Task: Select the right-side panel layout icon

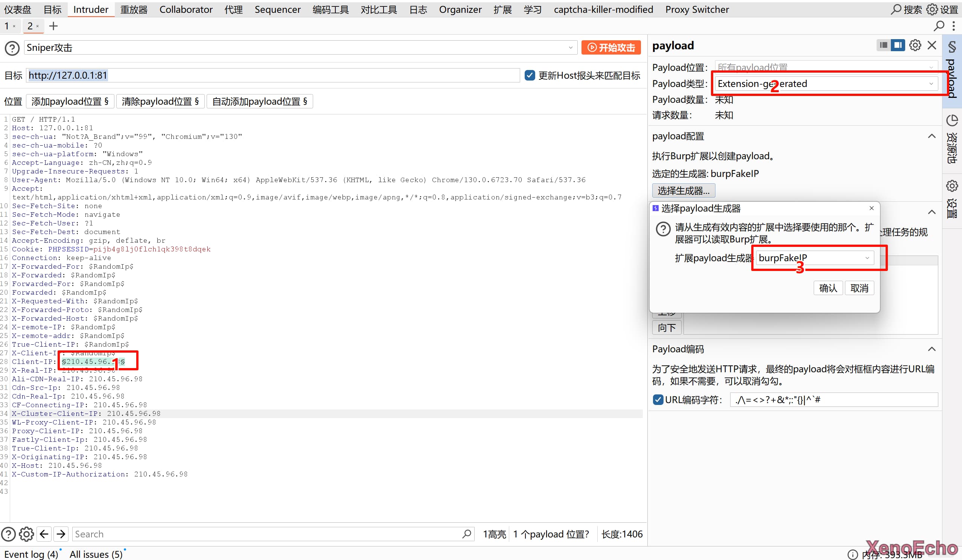Action: click(898, 46)
